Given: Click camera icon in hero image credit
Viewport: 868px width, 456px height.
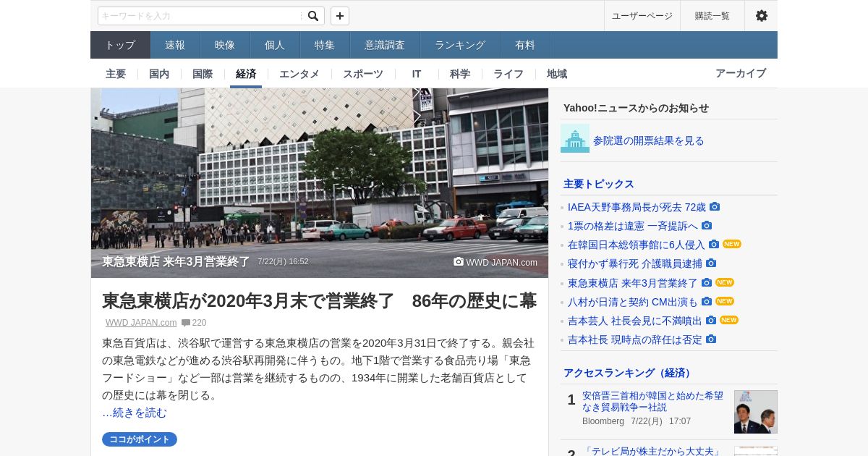Looking at the screenshot, I should pos(459,262).
